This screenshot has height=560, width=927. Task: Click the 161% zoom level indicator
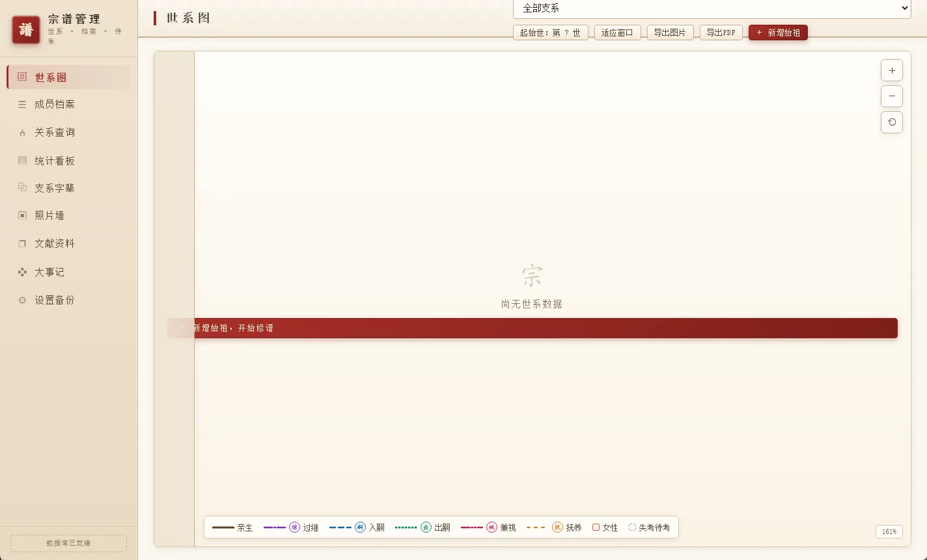point(889,531)
